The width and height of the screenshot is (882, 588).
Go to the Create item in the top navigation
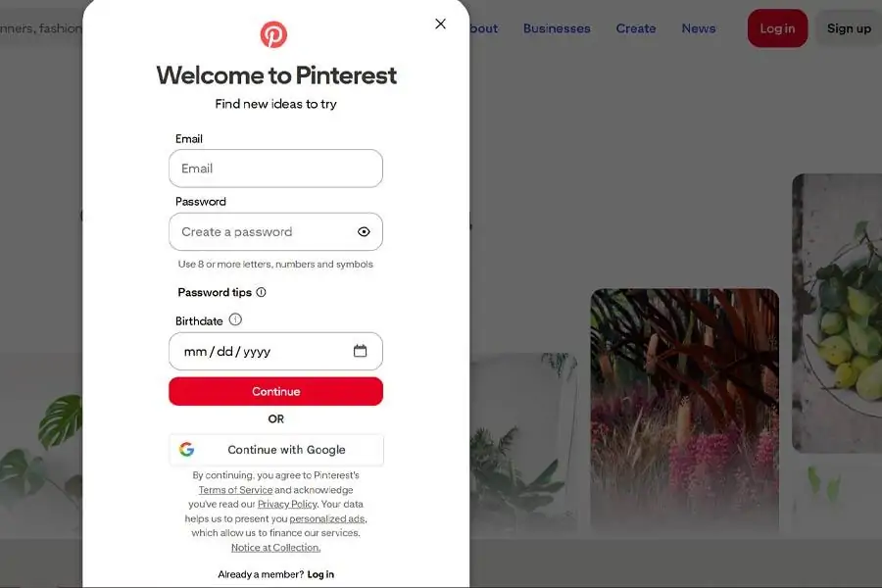636,28
